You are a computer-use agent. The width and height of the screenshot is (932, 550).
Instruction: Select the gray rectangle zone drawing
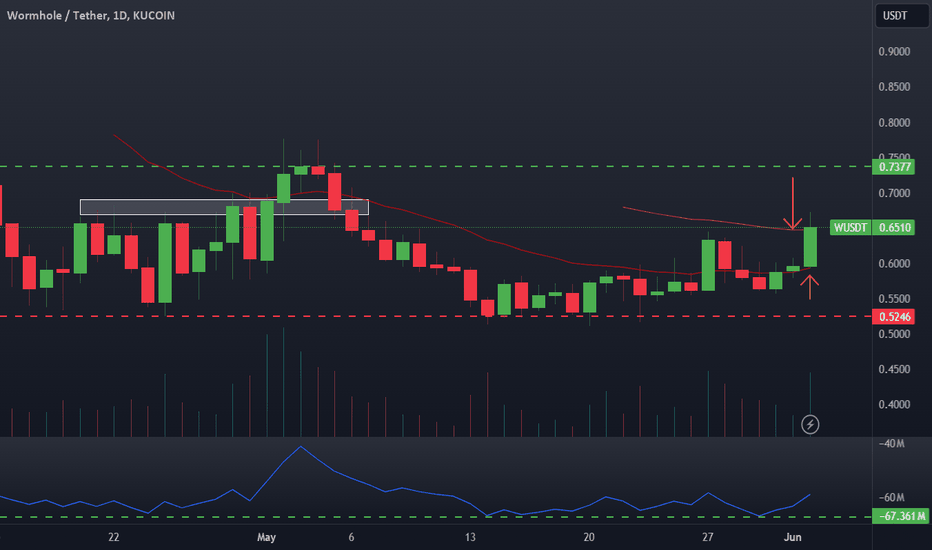click(x=224, y=207)
